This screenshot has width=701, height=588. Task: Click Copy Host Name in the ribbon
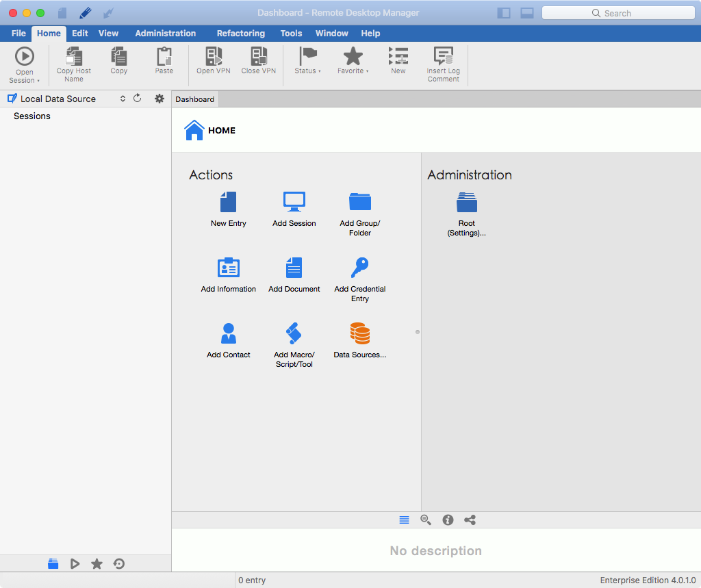tap(74, 65)
